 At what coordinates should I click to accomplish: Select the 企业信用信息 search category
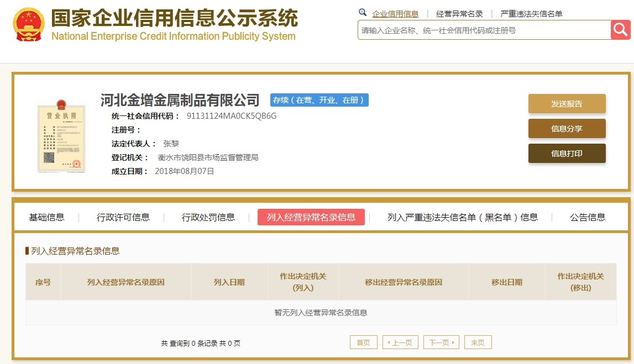point(395,14)
